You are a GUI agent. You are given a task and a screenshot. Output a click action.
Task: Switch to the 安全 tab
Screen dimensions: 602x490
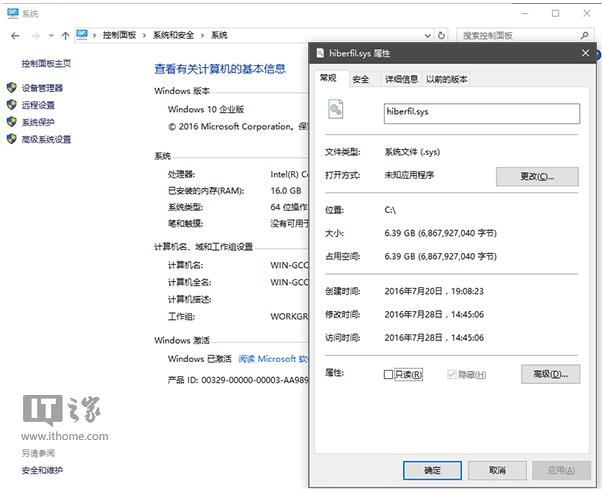pos(360,79)
